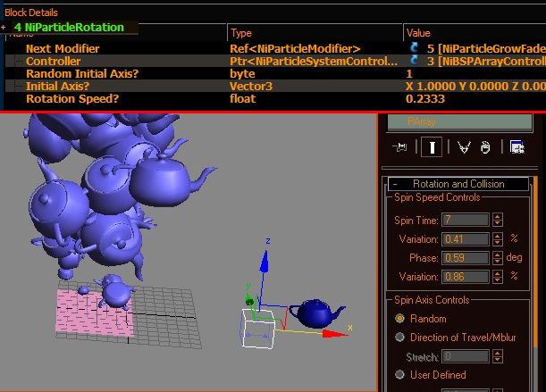Follow the Next Modifier link arrow icon
Screen dimensions: 546x392
click(414, 47)
